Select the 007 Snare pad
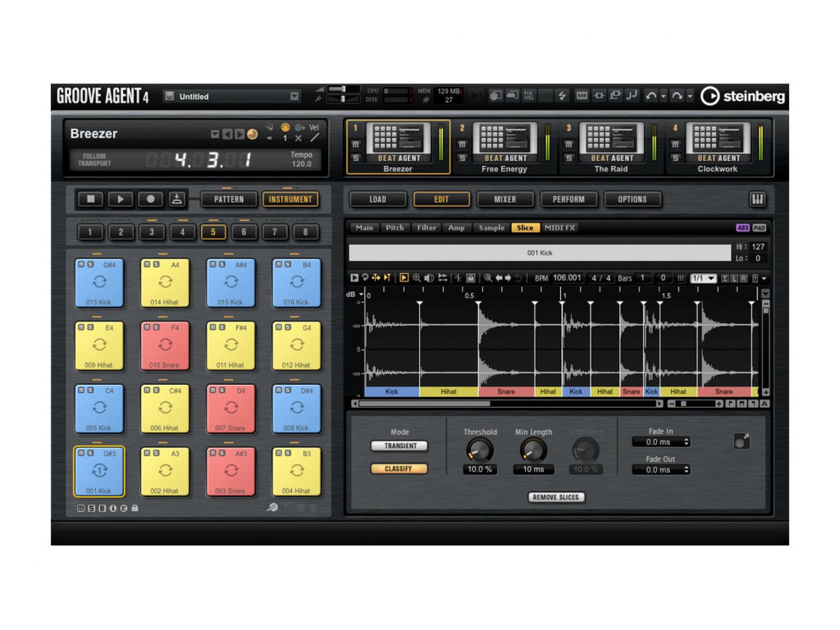Image resolution: width=840 pixels, height=630 pixels. [230, 408]
